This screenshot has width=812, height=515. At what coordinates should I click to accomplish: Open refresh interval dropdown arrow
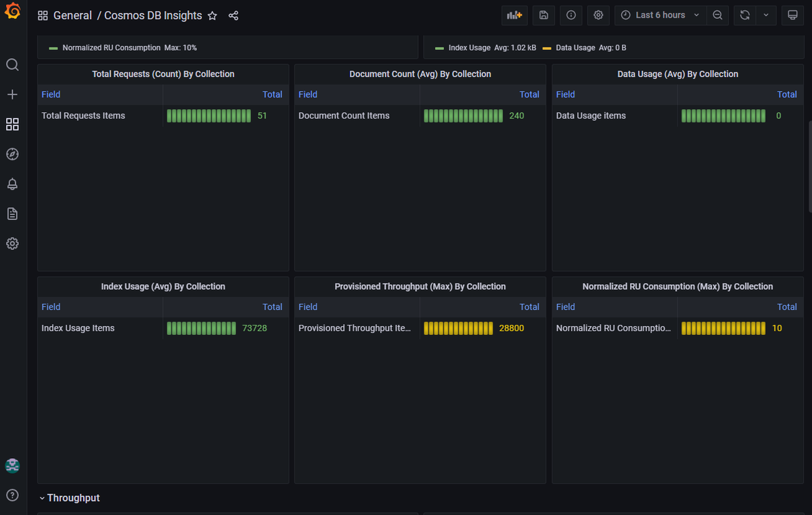(x=766, y=15)
